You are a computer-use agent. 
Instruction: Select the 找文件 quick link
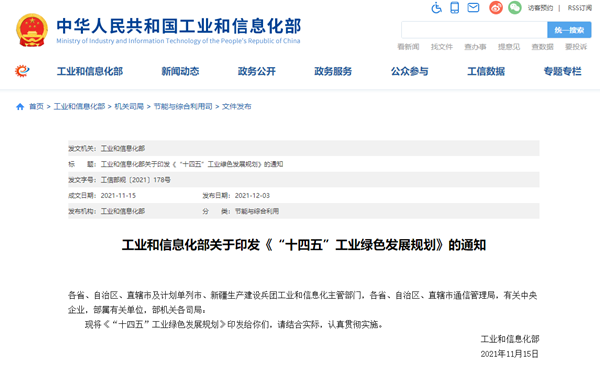tap(442, 47)
